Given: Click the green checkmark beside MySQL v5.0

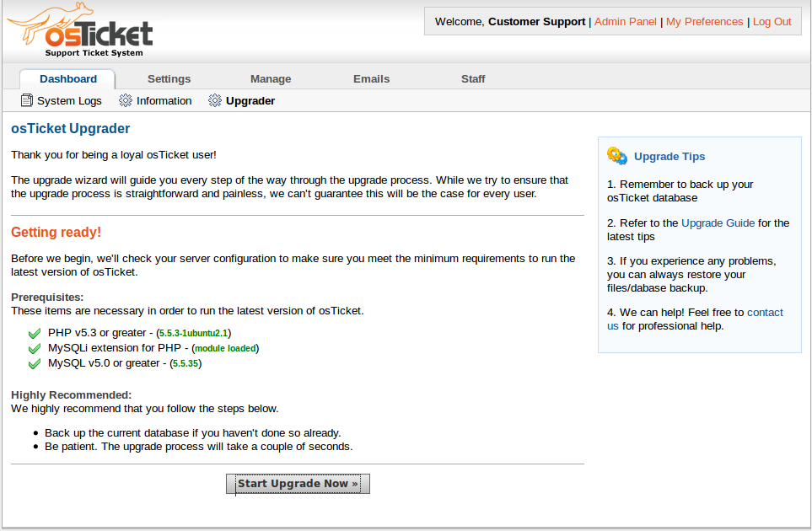Looking at the screenshot, I should (35, 364).
